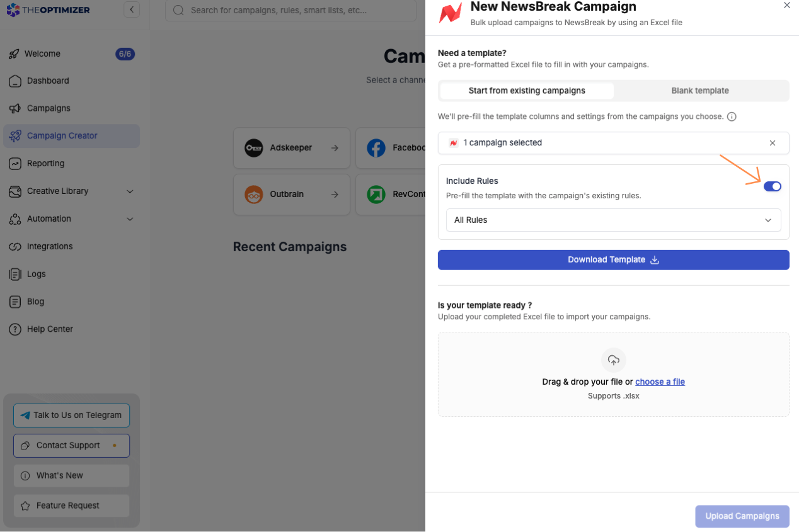Open the What's New button
This screenshot has height=532, width=799.
pyautogui.click(x=71, y=476)
